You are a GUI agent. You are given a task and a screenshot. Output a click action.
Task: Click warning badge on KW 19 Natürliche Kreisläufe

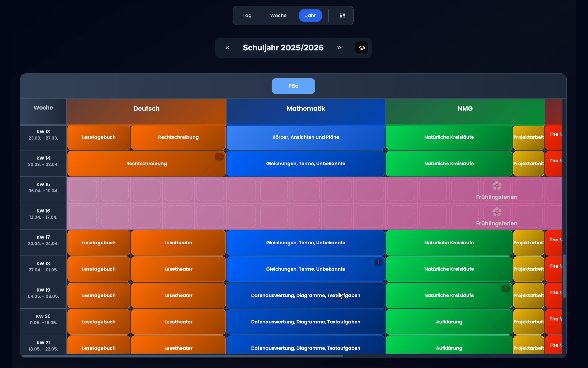coord(506,289)
